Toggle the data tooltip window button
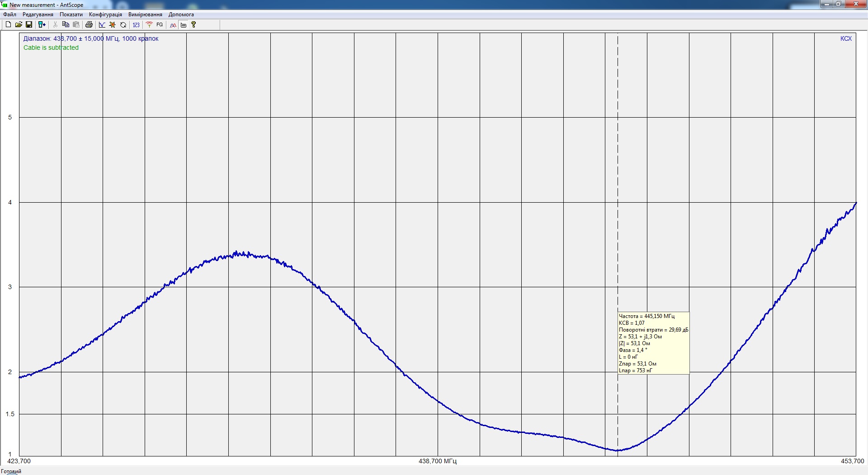Image resolution: width=868 pixels, height=475 pixels. tap(184, 25)
